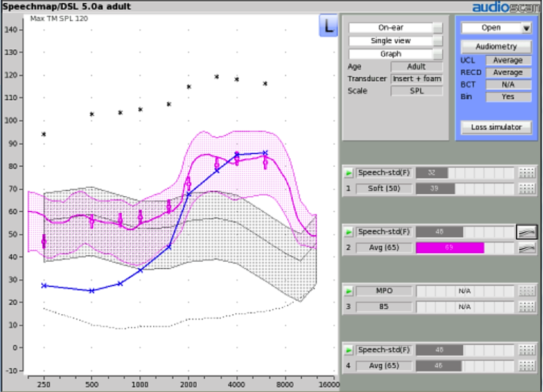Open the On-ear mode dropdown

click(x=396, y=28)
